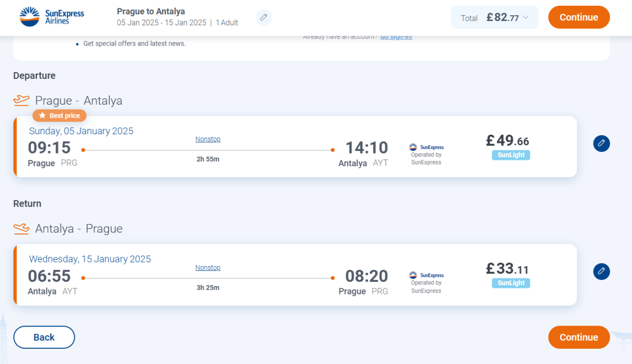Click the SunLight fare badge for return
Image resolution: width=632 pixels, height=364 pixels.
[x=511, y=283]
